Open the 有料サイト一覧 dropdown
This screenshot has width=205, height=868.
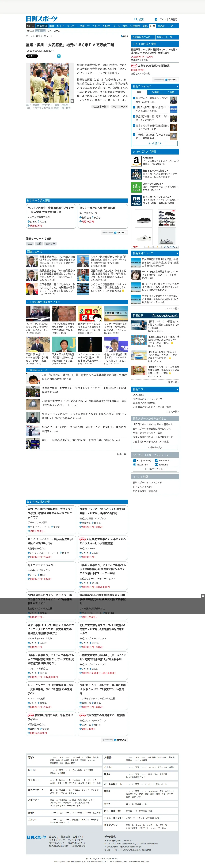(x=167, y=37)
